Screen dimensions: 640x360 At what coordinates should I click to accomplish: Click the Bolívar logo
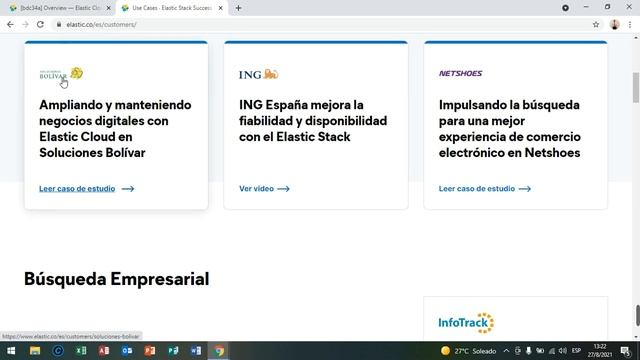[61, 73]
